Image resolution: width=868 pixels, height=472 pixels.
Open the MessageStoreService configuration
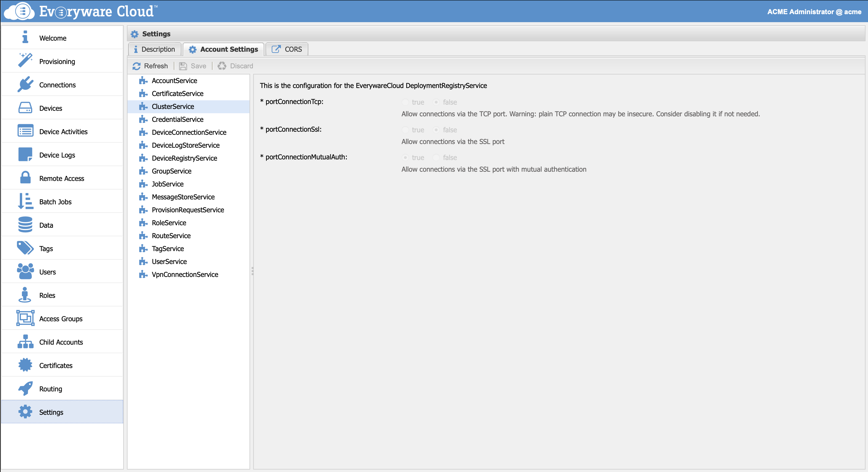pyautogui.click(x=183, y=197)
